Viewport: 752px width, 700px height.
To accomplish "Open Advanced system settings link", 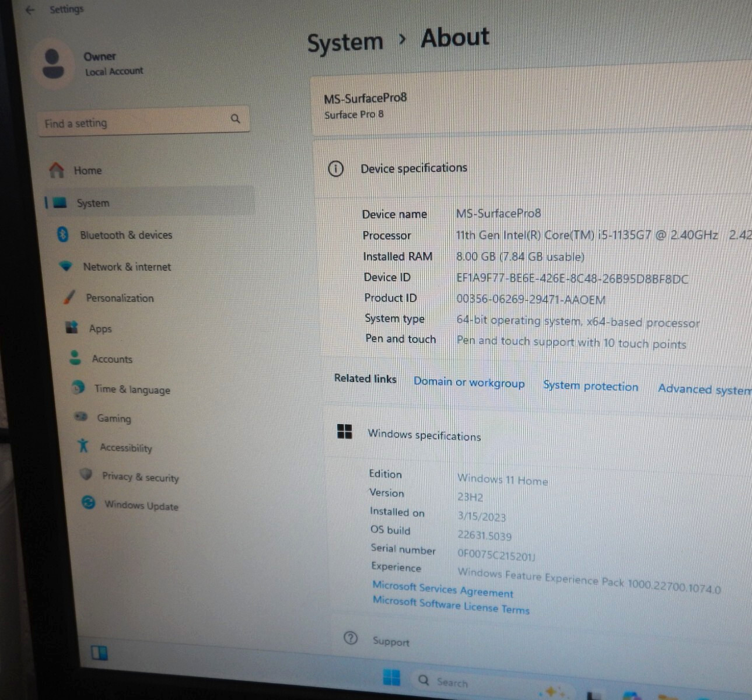I will pyautogui.click(x=705, y=389).
